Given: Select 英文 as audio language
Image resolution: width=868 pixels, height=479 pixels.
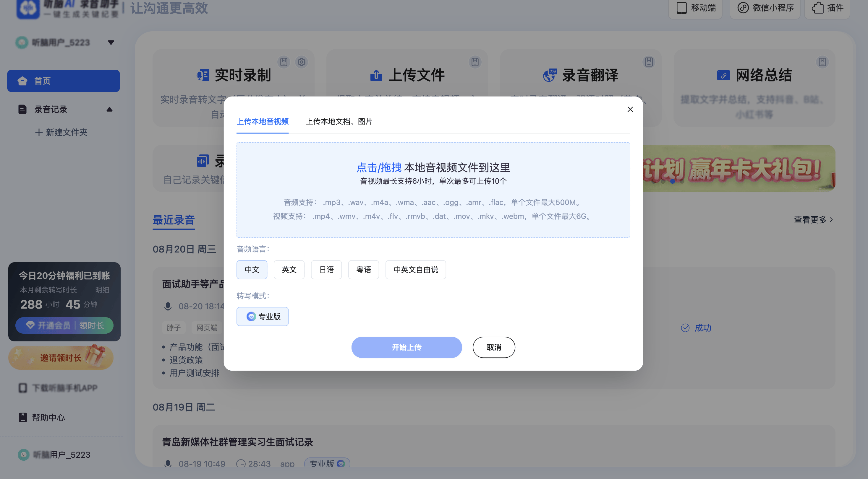Looking at the screenshot, I should pos(289,270).
